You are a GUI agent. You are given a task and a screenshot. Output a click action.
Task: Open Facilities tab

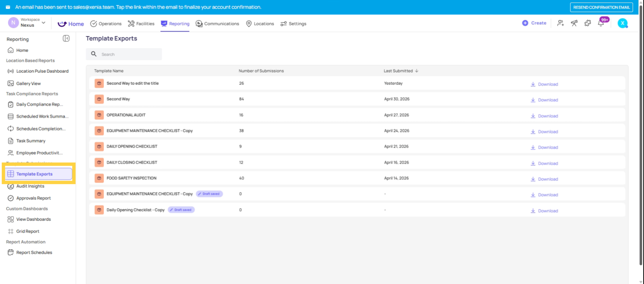141,24
